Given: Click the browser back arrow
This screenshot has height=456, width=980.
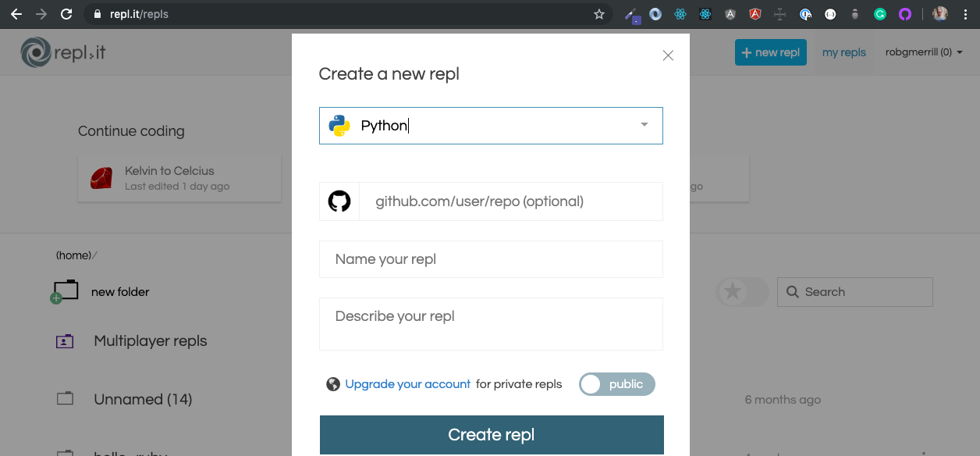Looking at the screenshot, I should [16, 14].
